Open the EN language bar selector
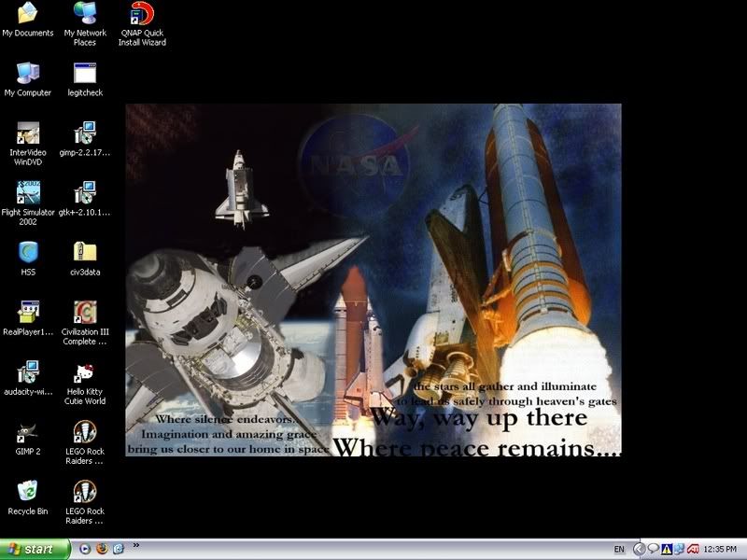747x560 pixels. pos(619,550)
